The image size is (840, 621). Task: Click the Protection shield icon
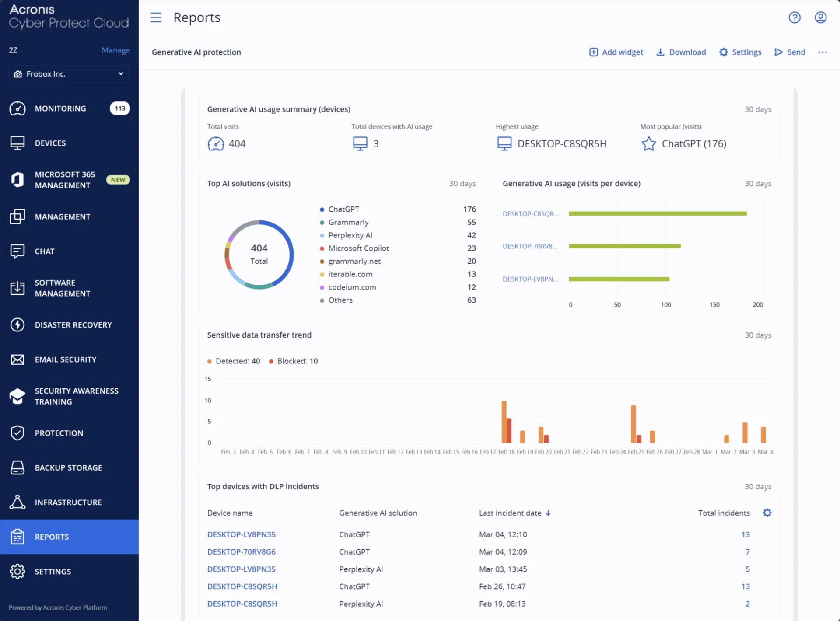(17, 433)
